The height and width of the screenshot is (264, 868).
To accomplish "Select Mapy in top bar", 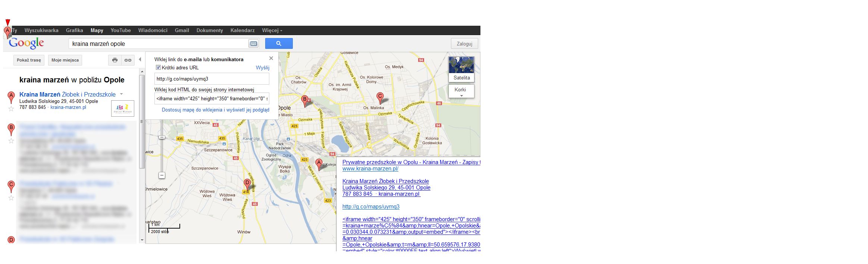I will (x=97, y=31).
